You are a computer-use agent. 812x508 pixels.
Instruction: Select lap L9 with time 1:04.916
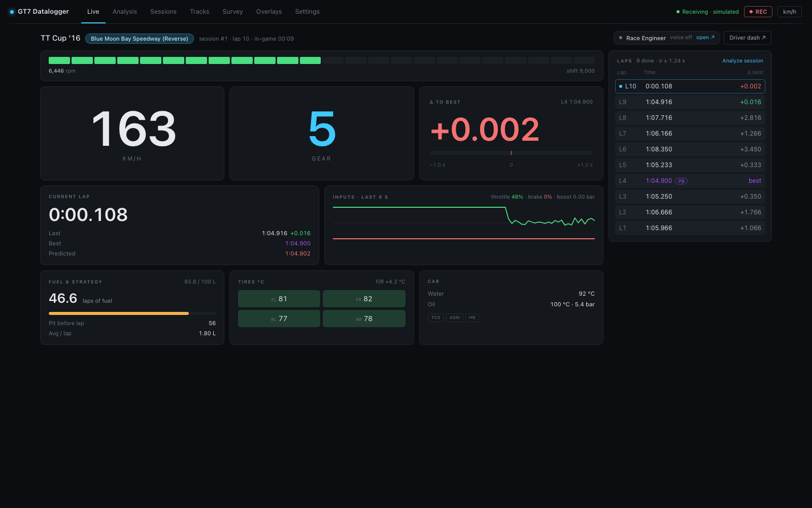[x=690, y=102]
